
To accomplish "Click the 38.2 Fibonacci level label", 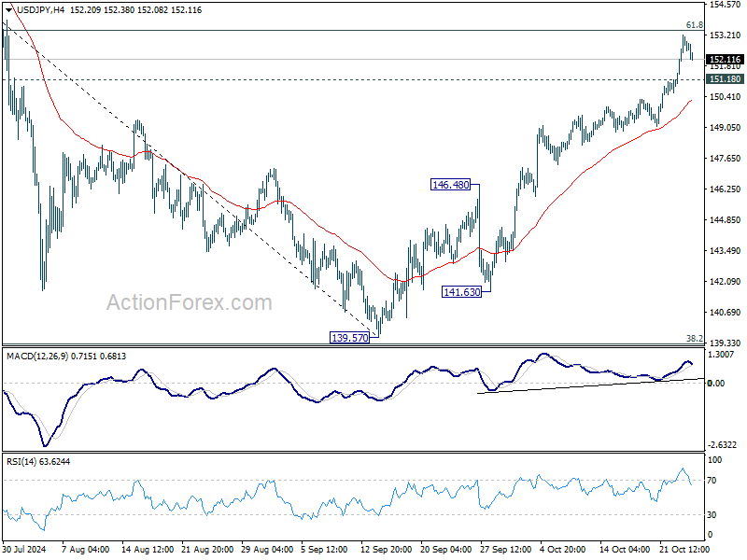I will (694, 339).
